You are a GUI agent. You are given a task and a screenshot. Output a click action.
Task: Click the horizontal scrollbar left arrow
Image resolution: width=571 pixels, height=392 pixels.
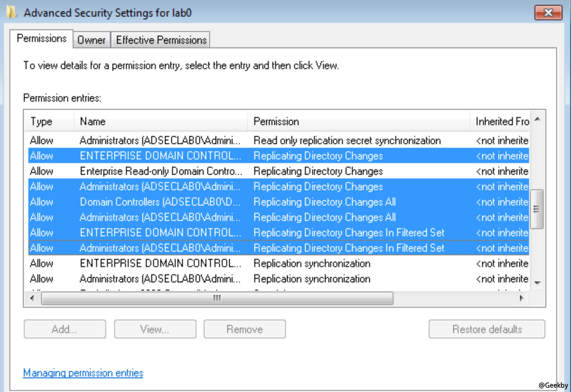pyautogui.click(x=32, y=298)
